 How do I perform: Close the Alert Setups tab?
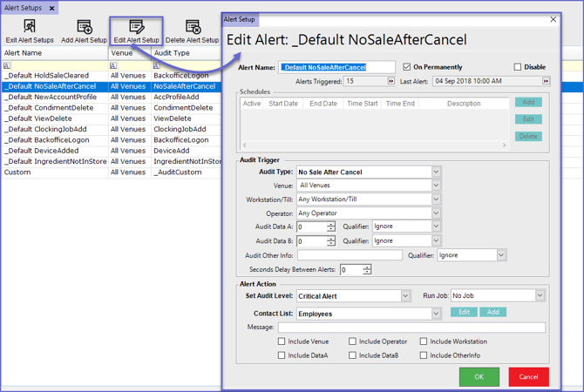(51, 8)
